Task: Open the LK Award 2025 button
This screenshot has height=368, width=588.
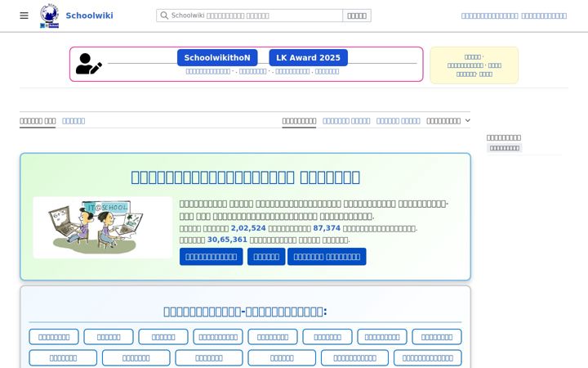Action: (x=308, y=57)
